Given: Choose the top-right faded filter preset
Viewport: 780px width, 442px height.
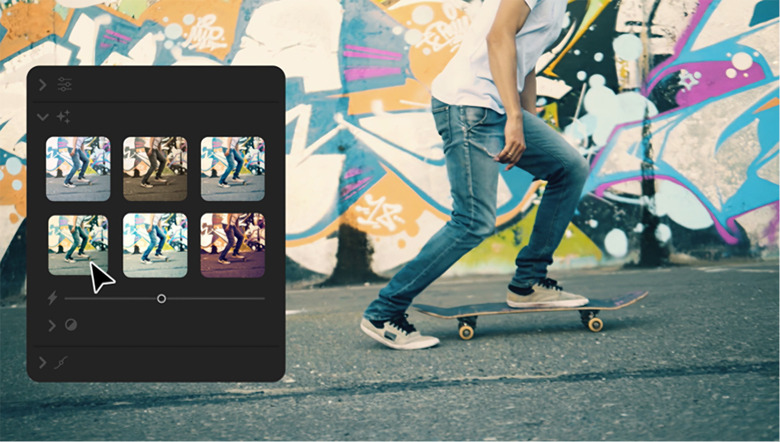Looking at the screenshot, I should [x=232, y=169].
